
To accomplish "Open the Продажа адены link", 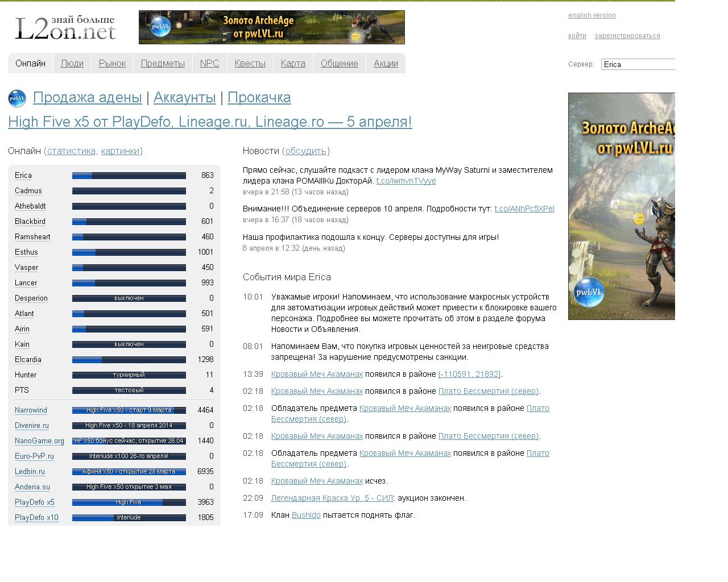I will click(87, 98).
